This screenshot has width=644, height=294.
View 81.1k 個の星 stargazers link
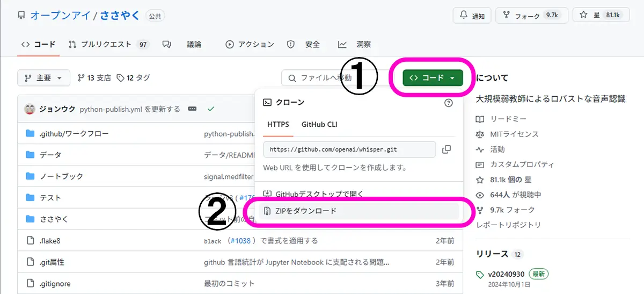510,180
